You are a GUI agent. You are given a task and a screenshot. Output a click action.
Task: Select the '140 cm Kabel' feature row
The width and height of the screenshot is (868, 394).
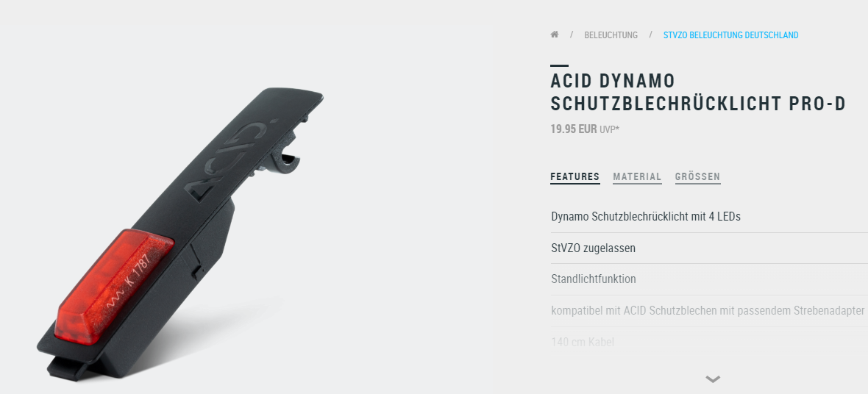709,342
